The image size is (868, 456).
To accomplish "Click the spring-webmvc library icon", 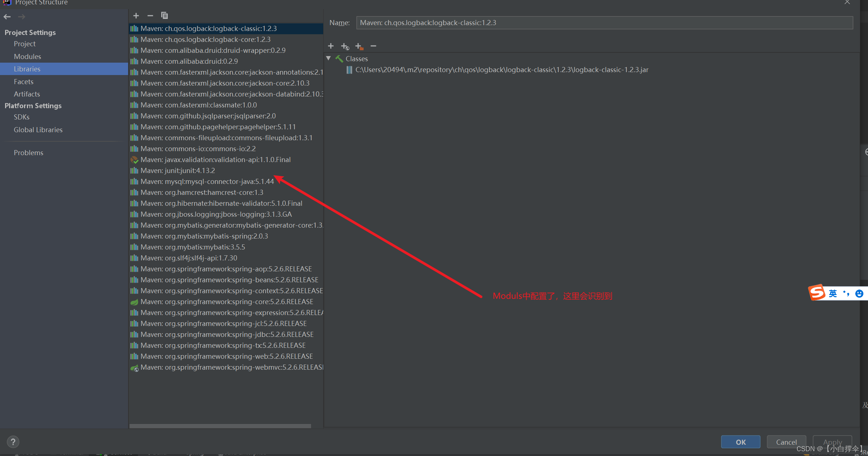I will pos(134,368).
